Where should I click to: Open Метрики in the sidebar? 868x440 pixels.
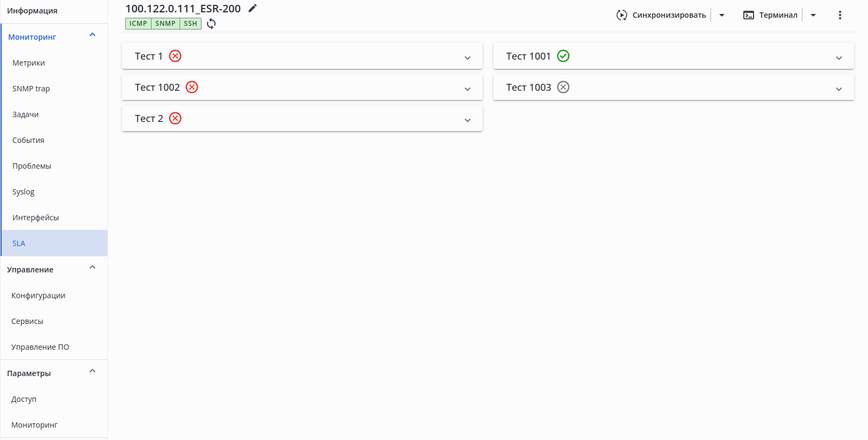pyautogui.click(x=29, y=63)
